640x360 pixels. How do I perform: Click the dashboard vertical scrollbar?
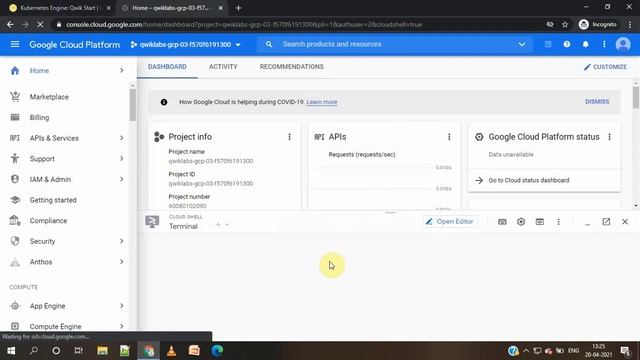tap(636, 98)
